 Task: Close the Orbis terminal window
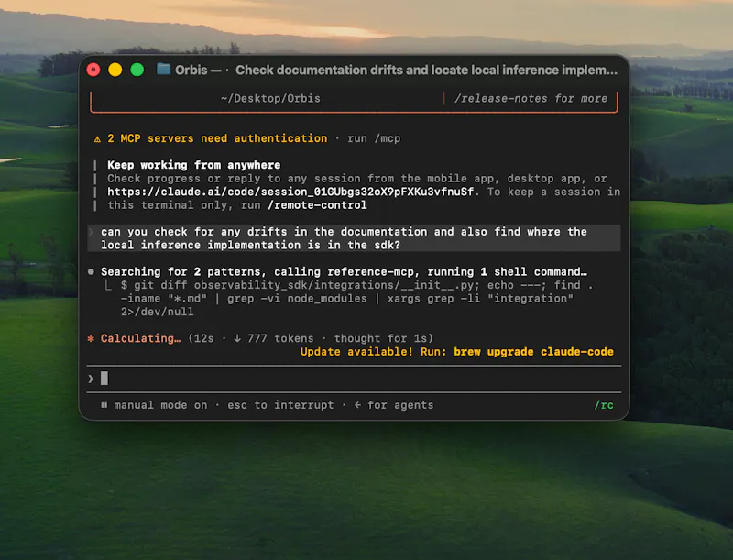[93, 70]
